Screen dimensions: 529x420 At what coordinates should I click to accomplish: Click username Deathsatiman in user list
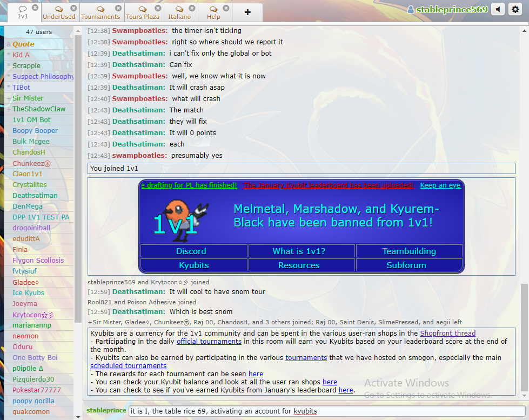coord(35,195)
